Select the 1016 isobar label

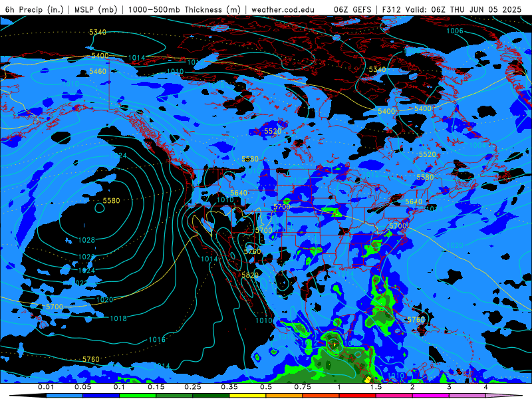tap(157, 340)
